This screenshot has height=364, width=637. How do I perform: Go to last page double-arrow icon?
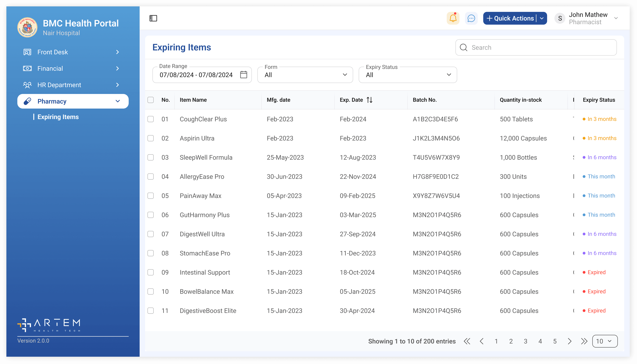click(x=584, y=341)
